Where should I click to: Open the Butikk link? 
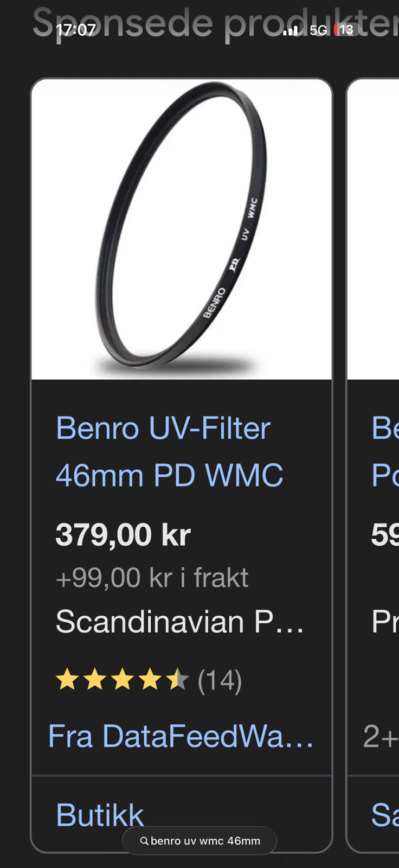point(100,815)
